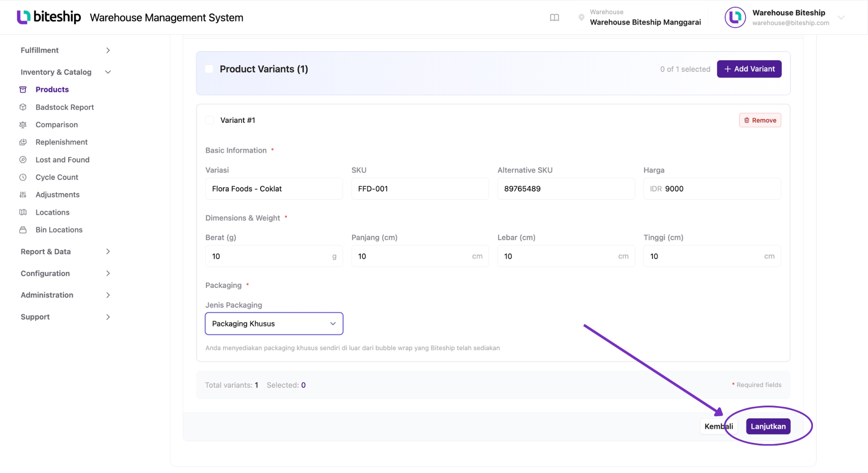Open the book documentation icon in header
The height and width of the screenshot is (473, 868).
coord(554,17)
